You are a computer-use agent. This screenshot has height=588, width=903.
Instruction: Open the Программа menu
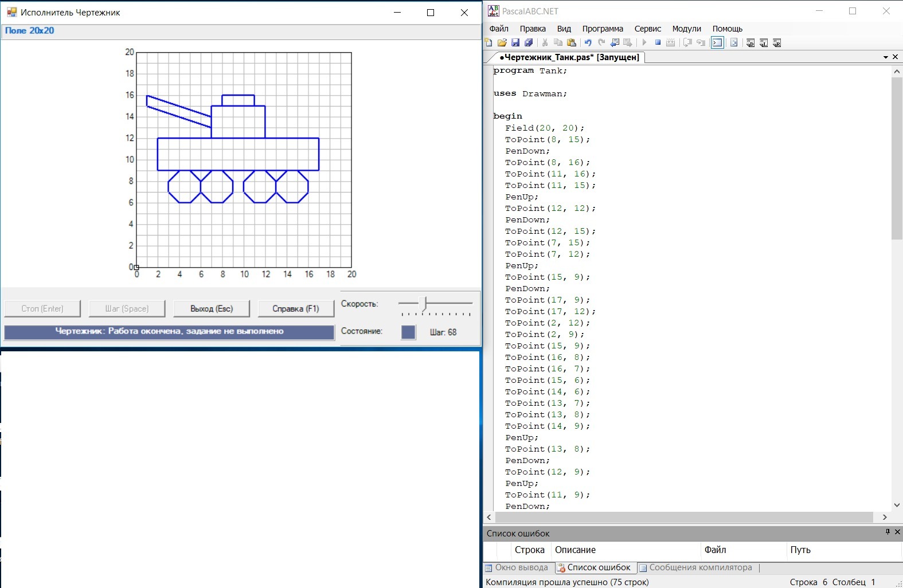click(x=602, y=29)
